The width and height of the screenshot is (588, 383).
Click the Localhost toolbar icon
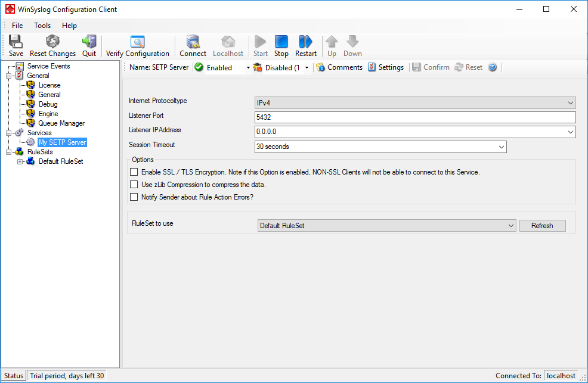[228, 42]
